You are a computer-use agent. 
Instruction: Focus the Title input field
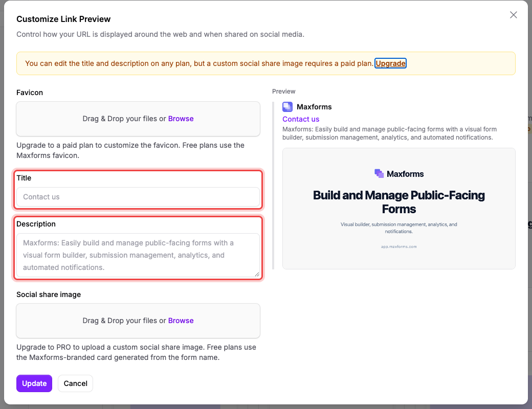(x=138, y=197)
